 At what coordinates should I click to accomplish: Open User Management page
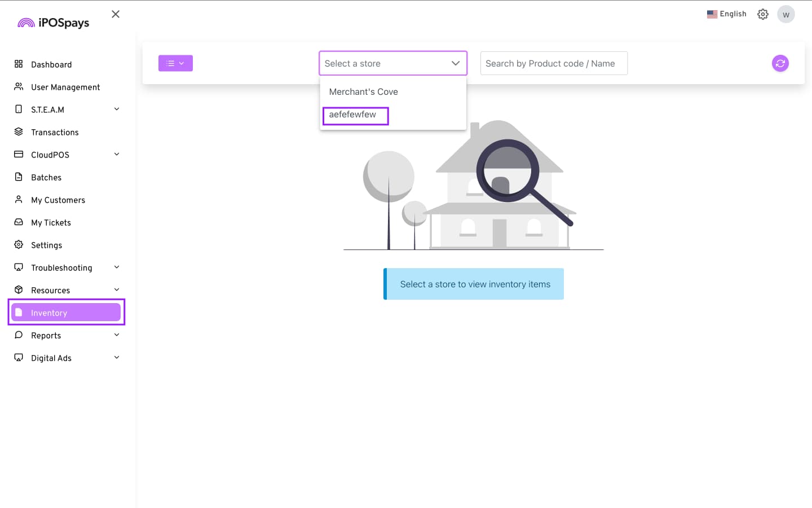65,87
